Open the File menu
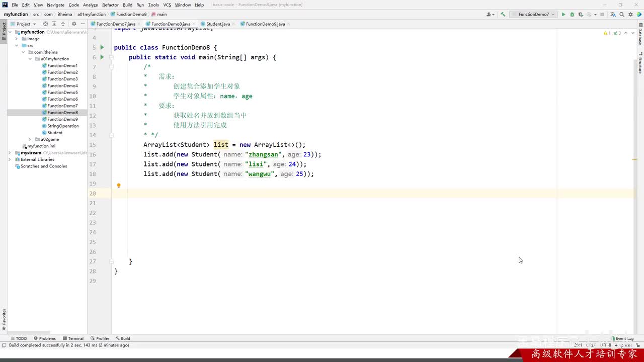 [x=15, y=5]
